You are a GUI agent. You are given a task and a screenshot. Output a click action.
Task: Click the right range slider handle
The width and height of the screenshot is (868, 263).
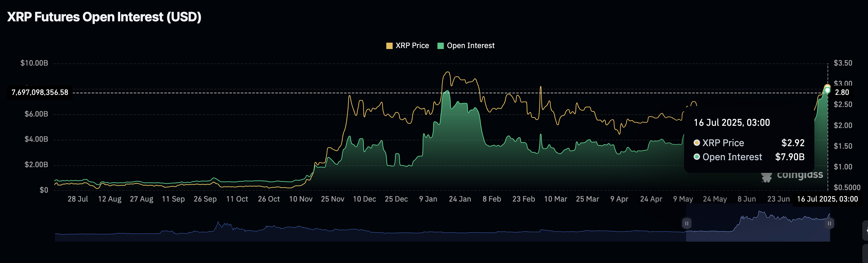(829, 223)
